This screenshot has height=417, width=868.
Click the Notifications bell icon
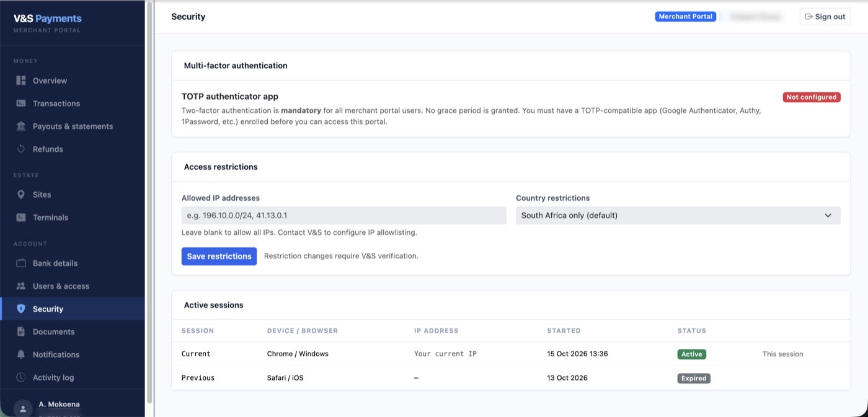pyautogui.click(x=21, y=354)
